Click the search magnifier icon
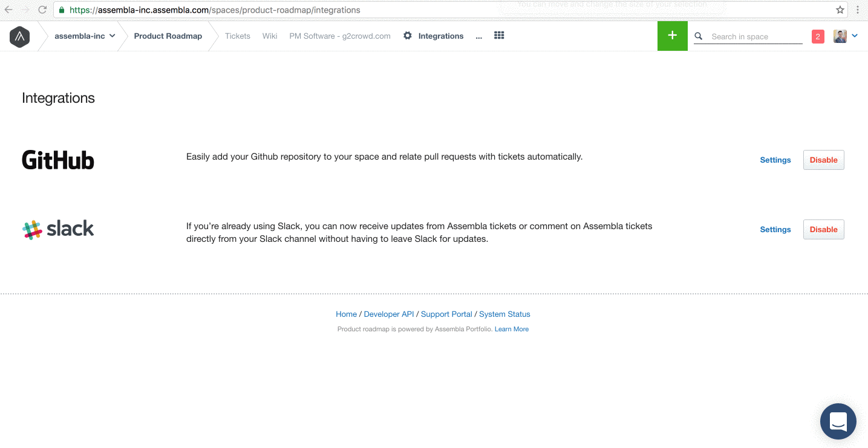The height and width of the screenshot is (448, 868). pyautogui.click(x=699, y=36)
